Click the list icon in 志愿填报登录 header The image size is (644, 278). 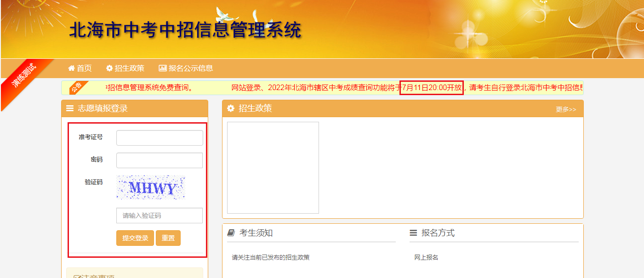pyautogui.click(x=70, y=108)
